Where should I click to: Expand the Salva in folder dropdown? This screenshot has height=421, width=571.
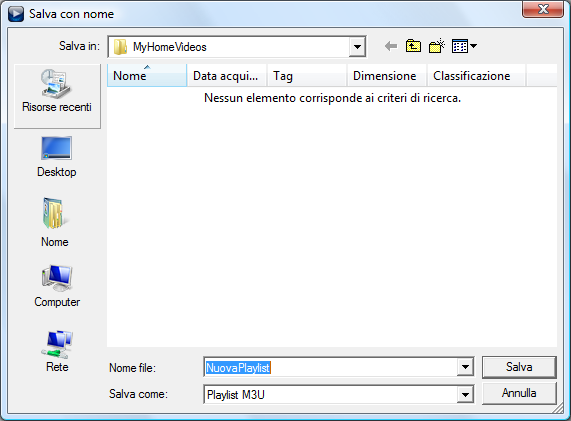click(357, 47)
